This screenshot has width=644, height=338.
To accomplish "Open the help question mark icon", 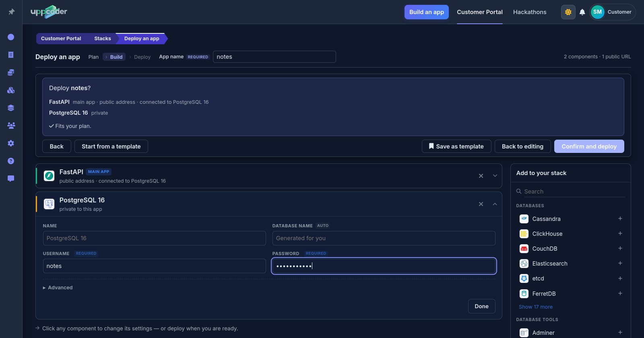I will point(11,161).
